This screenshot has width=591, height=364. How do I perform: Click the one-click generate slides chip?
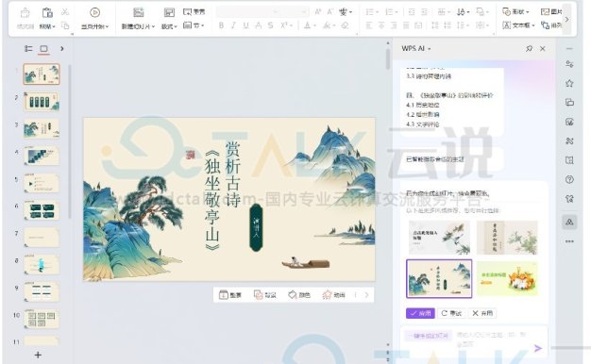(429, 336)
